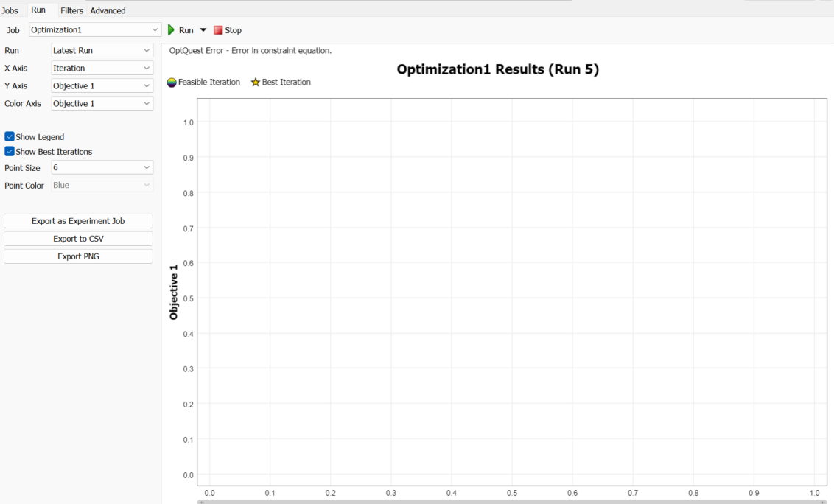Open the Y Axis Objective 1 dropdown
834x504 pixels.
pyautogui.click(x=102, y=86)
